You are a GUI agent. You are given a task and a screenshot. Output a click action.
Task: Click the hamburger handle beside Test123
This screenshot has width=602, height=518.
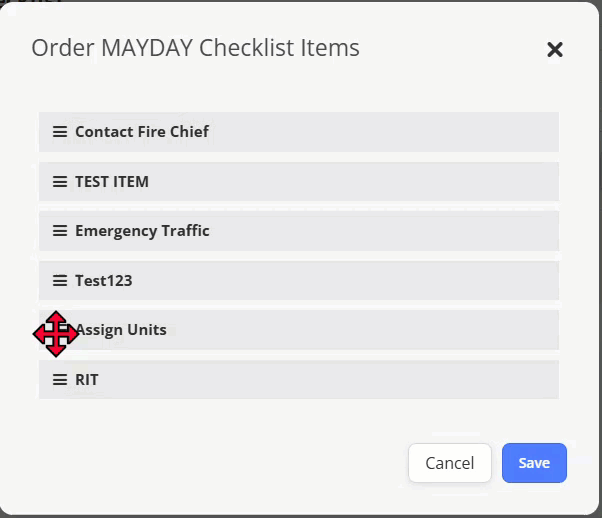coord(60,281)
